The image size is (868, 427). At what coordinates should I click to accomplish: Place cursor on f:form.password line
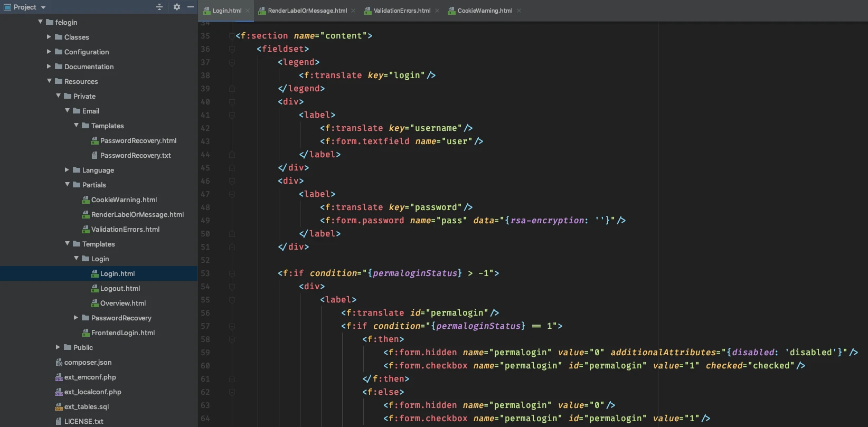473,221
